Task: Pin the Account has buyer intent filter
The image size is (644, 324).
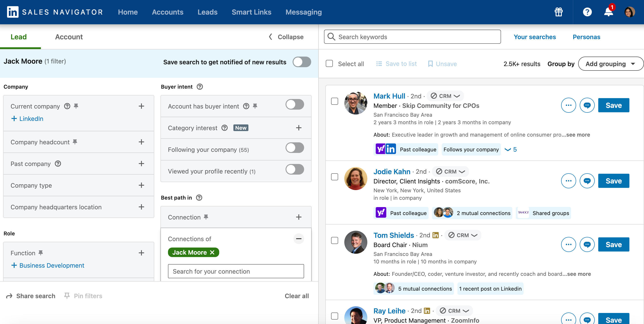Action: coord(255,106)
